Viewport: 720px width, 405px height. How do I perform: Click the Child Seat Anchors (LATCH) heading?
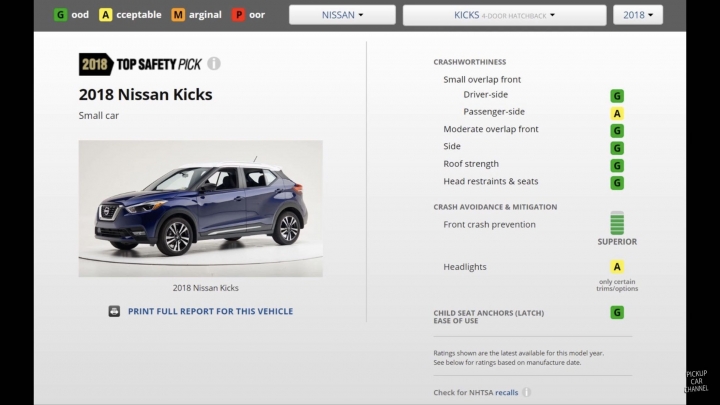coord(489,317)
